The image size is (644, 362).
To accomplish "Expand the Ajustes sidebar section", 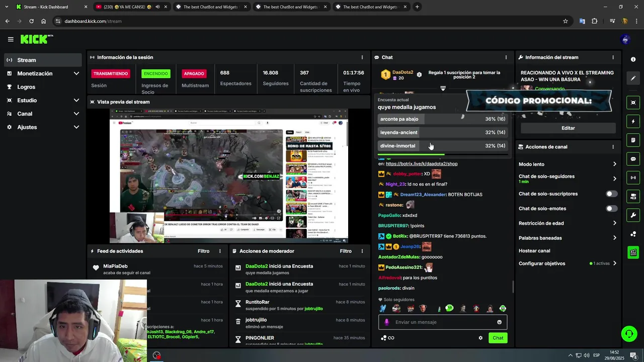I will tap(76, 127).
